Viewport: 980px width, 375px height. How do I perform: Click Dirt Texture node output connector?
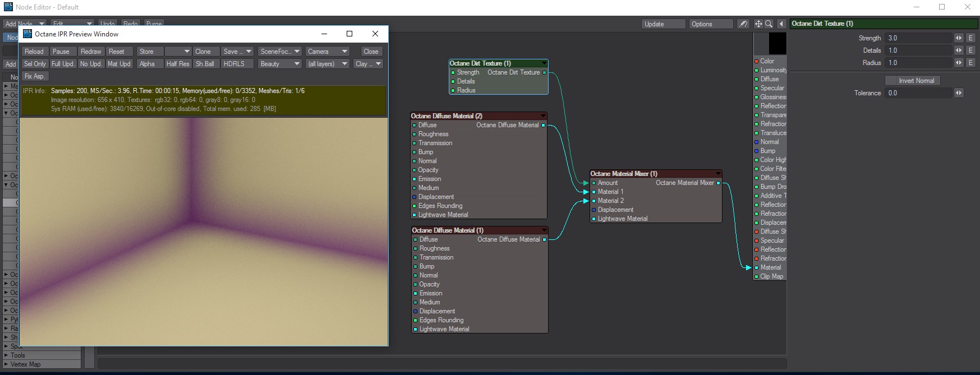(544, 72)
